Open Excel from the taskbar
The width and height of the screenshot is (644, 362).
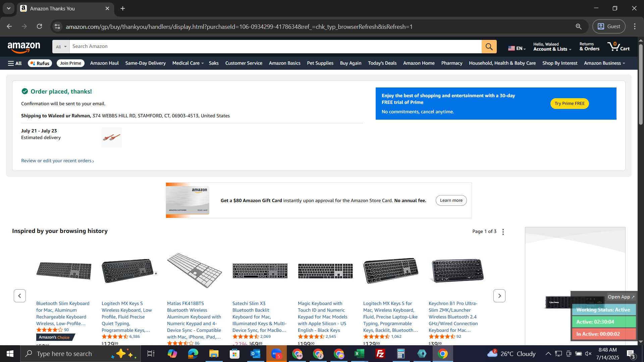click(x=360, y=354)
